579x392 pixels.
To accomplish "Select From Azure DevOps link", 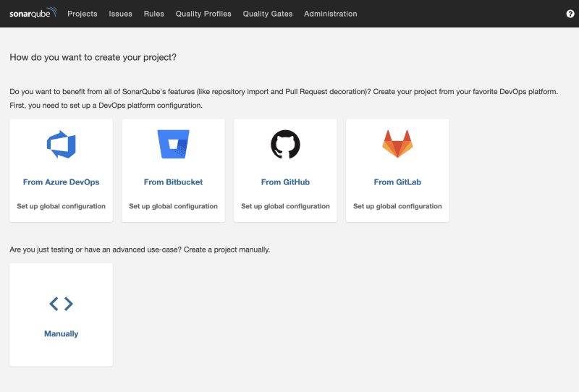I will (x=62, y=182).
